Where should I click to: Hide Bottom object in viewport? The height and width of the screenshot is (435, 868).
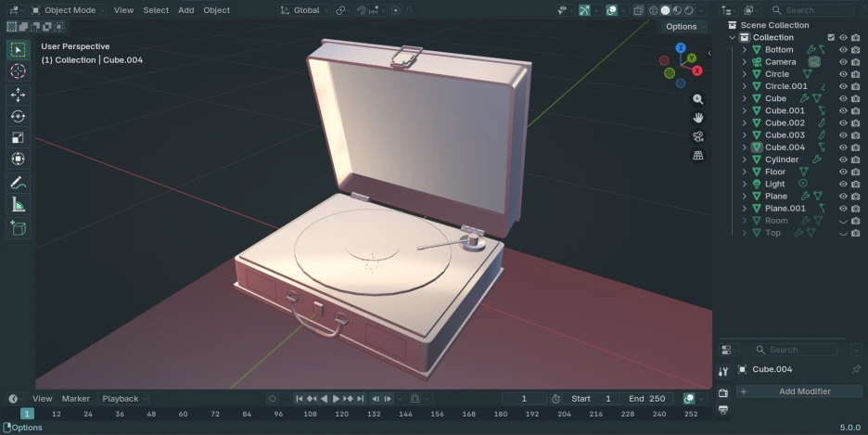[x=843, y=50]
